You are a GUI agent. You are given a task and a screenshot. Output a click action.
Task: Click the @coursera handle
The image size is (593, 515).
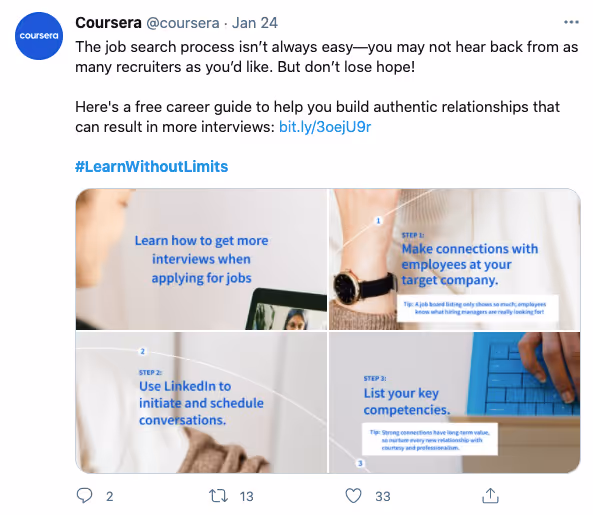coord(183,23)
